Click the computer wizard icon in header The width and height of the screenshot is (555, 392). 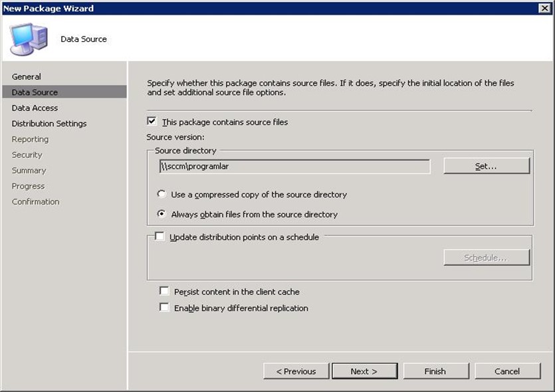tap(28, 39)
